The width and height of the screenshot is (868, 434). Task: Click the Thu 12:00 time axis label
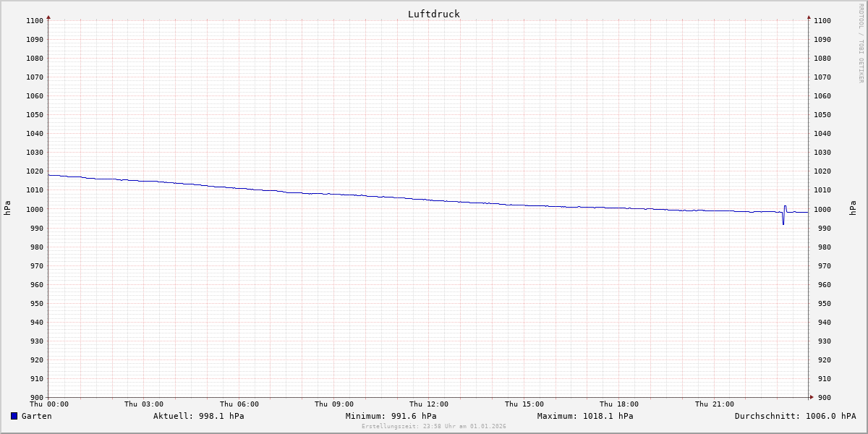(x=429, y=404)
